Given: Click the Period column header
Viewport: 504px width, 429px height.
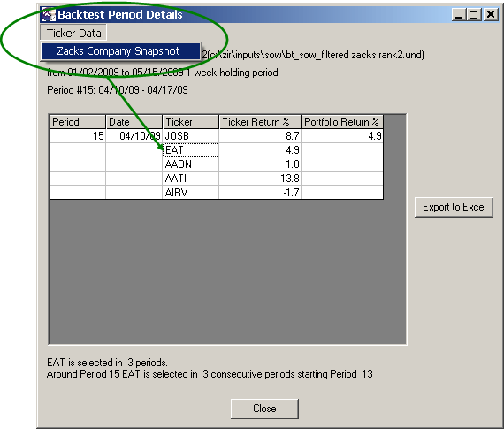Looking at the screenshot, I should point(78,122).
